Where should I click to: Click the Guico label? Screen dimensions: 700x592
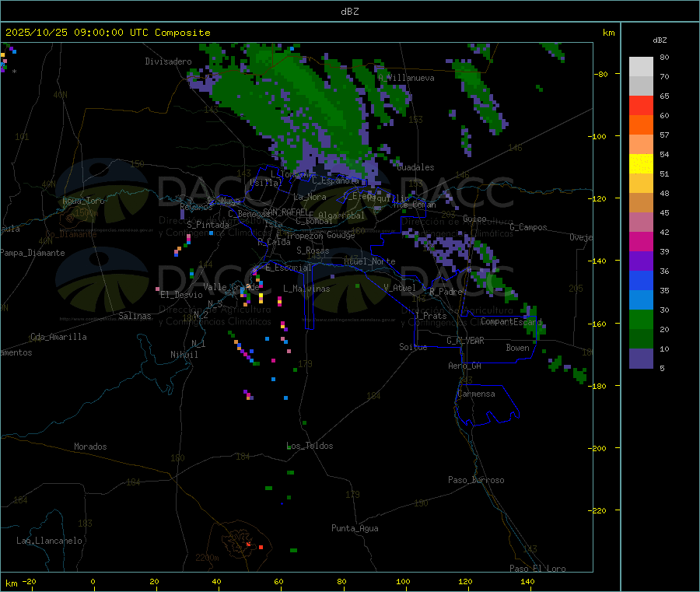(474, 219)
